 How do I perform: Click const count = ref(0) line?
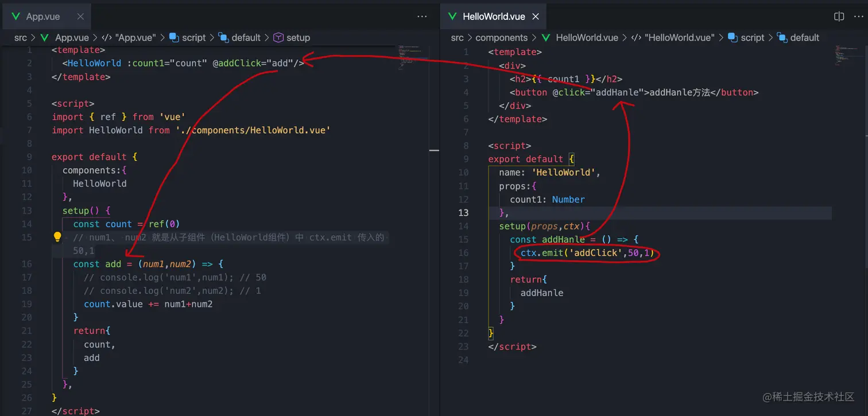(x=126, y=224)
